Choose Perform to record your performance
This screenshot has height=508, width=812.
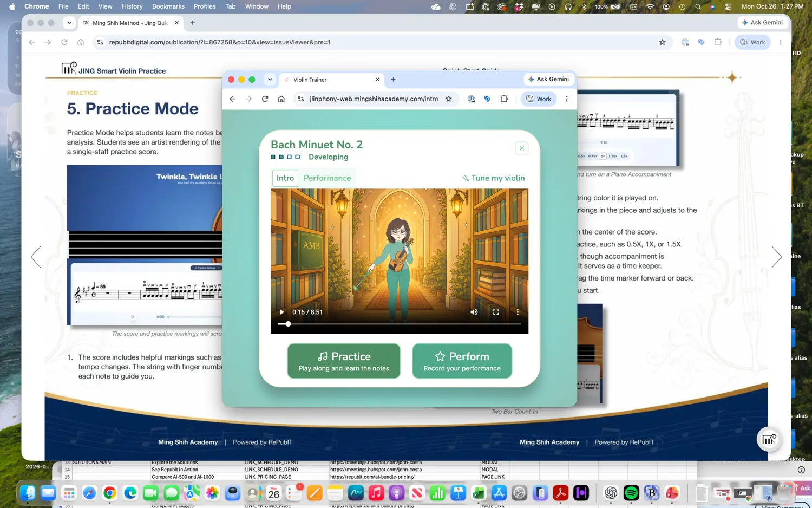[462, 361]
